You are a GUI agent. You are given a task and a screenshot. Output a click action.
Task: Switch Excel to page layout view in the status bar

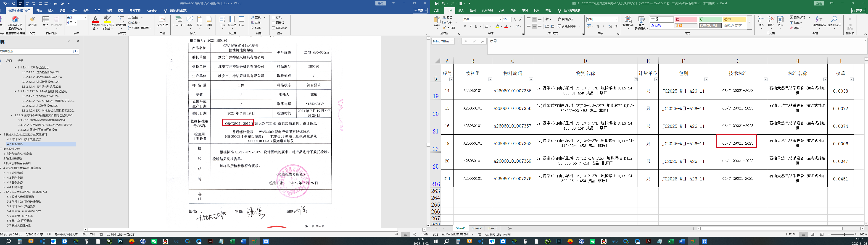pos(813,234)
